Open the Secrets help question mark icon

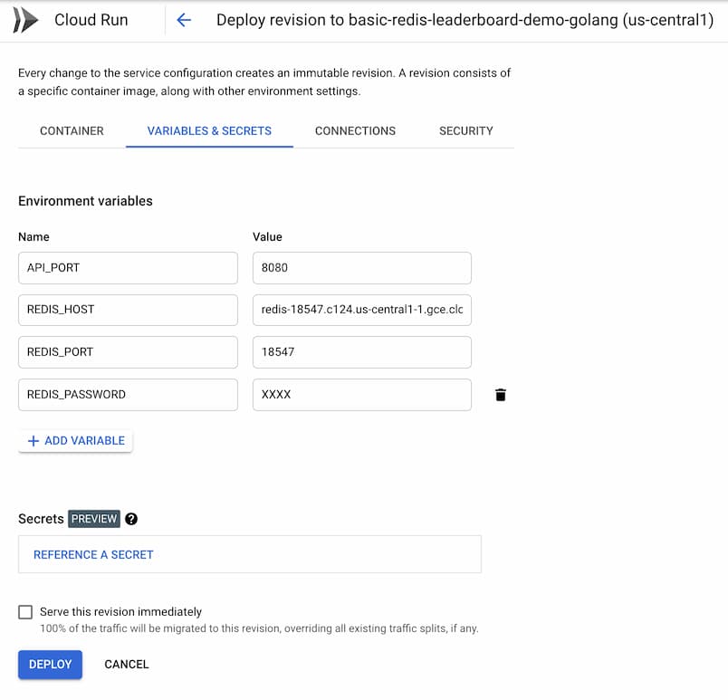click(x=131, y=519)
